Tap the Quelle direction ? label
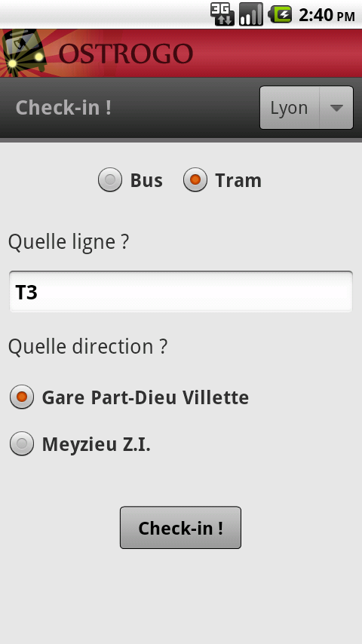Image resolution: width=362 pixels, height=644 pixels. click(x=88, y=346)
